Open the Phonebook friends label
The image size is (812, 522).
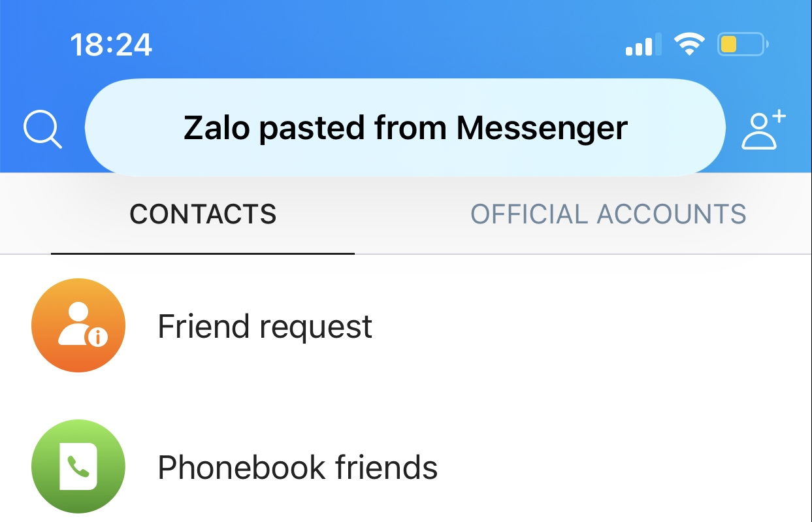click(x=297, y=467)
